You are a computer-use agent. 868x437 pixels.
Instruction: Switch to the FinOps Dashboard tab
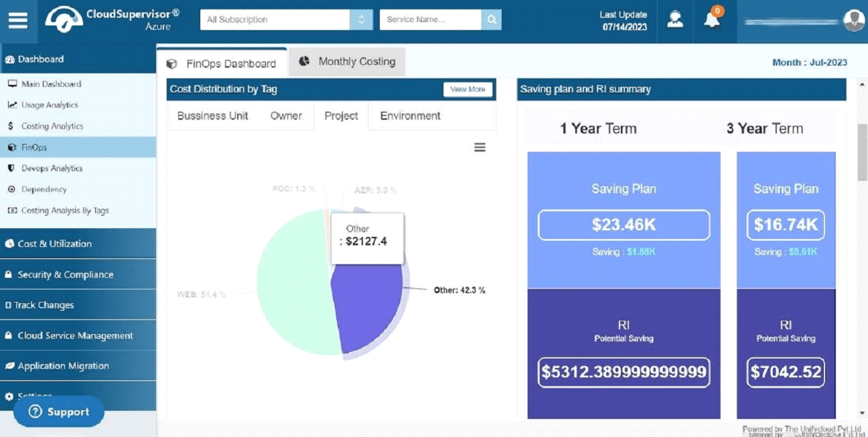pos(222,64)
